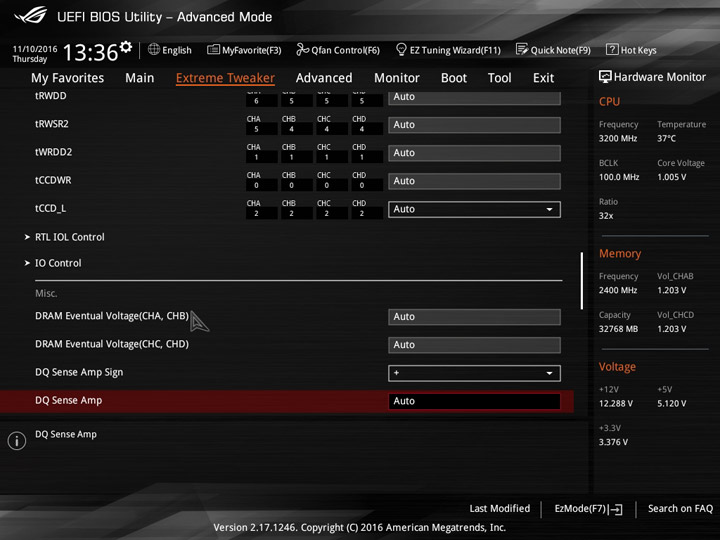This screenshot has width=720, height=540.
Task: Open MyFavorite(F3) shortcut
Action: click(x=252, y=50)
